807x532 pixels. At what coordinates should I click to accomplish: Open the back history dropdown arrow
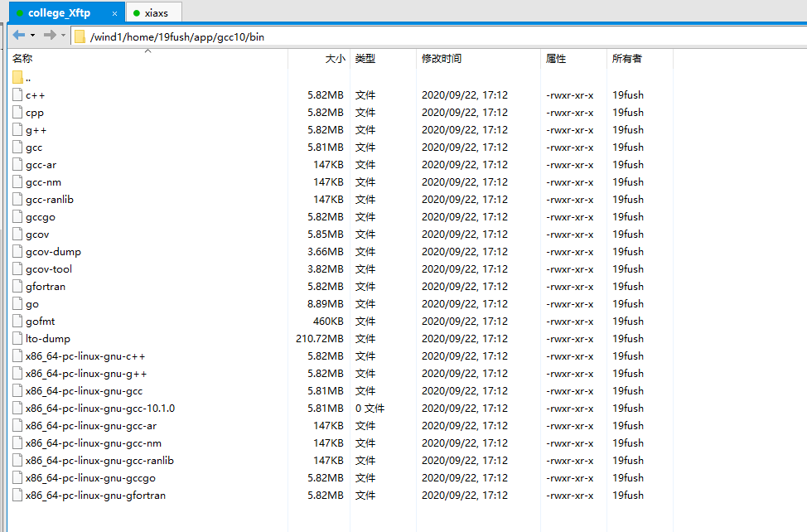click(x=32, y=36)
